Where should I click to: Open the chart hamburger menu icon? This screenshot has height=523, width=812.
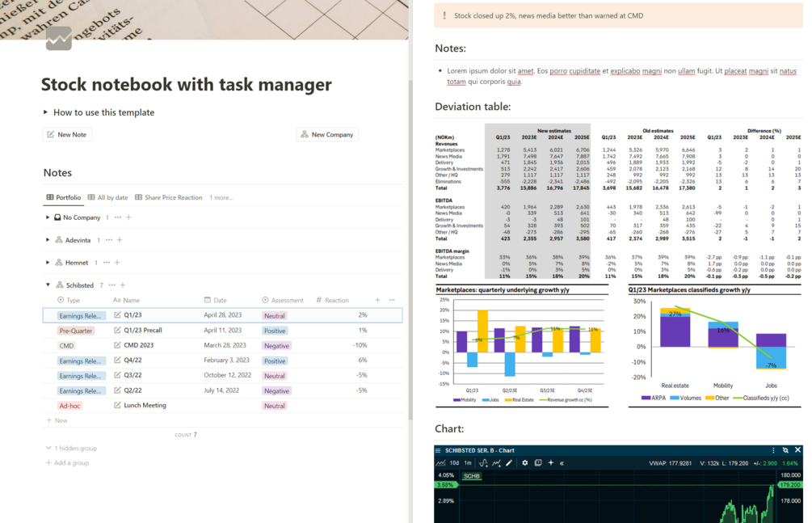point(438,450)
